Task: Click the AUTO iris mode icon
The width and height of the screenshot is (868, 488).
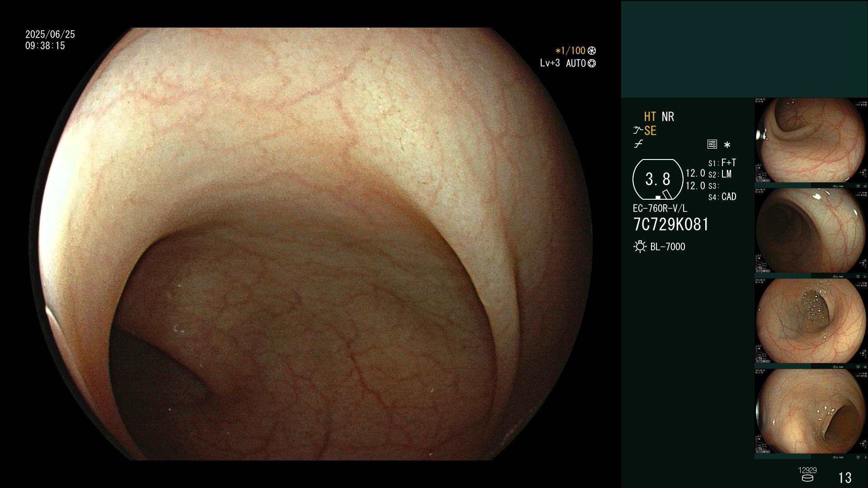Action: [x=592, y=63]
